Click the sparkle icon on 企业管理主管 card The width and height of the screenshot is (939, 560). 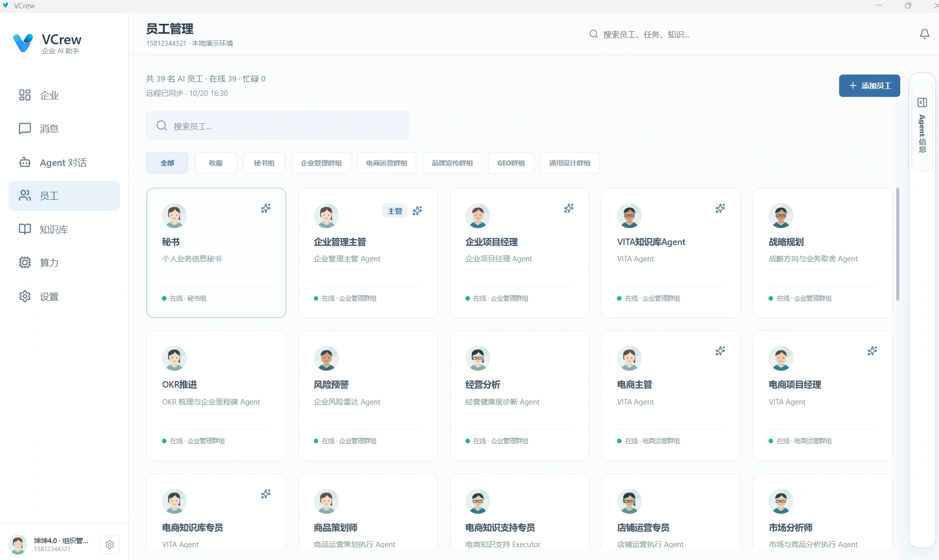(417, 211)
